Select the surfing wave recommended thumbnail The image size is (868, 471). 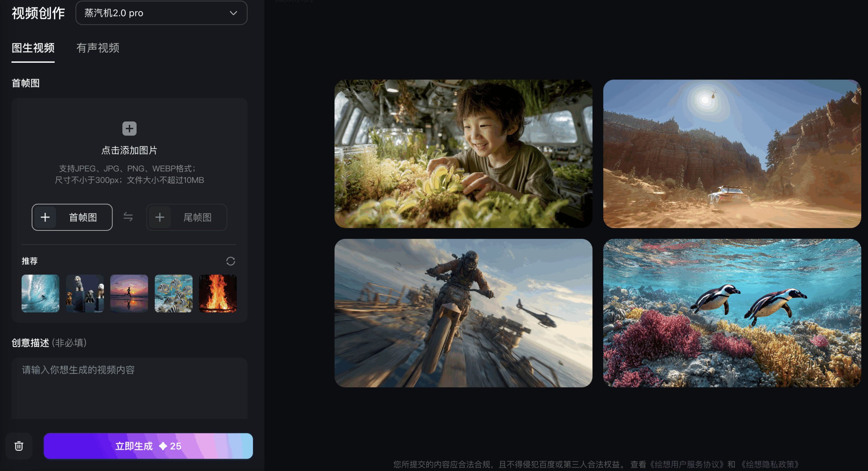(40, 294)
